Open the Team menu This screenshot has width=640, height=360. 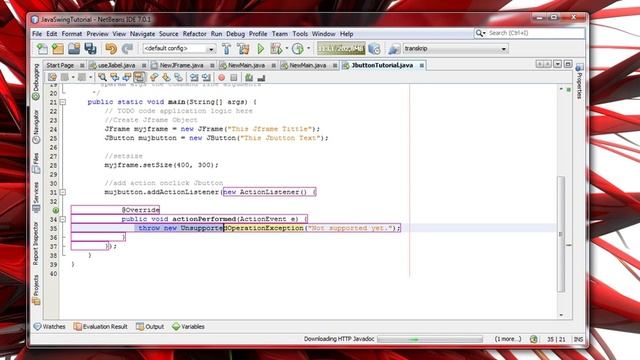click(280, 34)
